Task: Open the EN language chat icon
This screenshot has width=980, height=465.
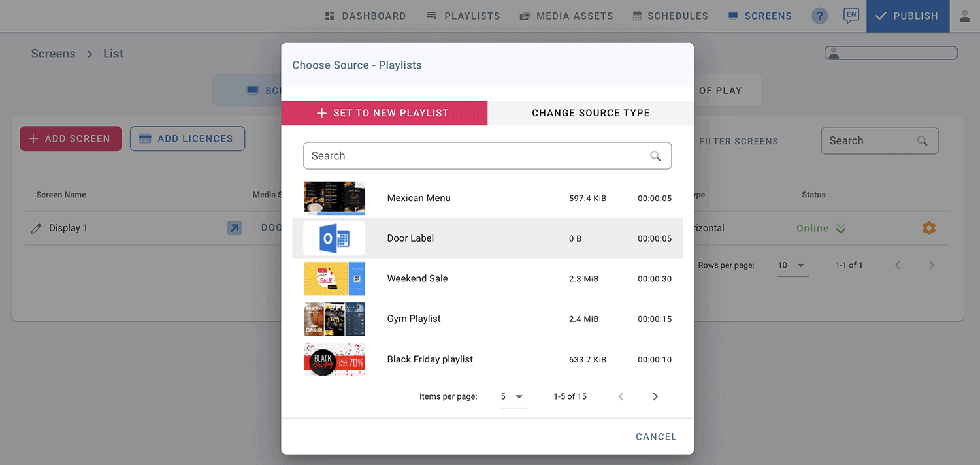Action: pyautogui.click(x=851, y=16)
